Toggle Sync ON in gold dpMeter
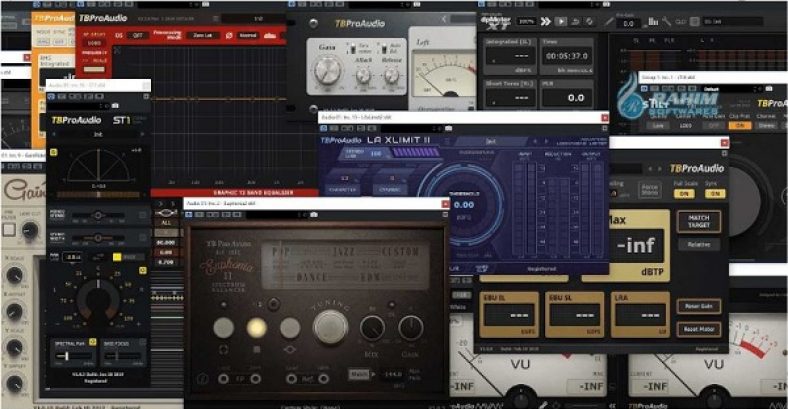 coord(716,193)
